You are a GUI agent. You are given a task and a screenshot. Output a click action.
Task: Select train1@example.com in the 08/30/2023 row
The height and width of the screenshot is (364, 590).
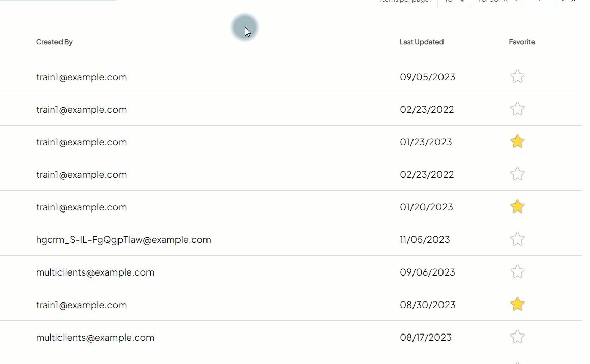[x=81, y=305]
